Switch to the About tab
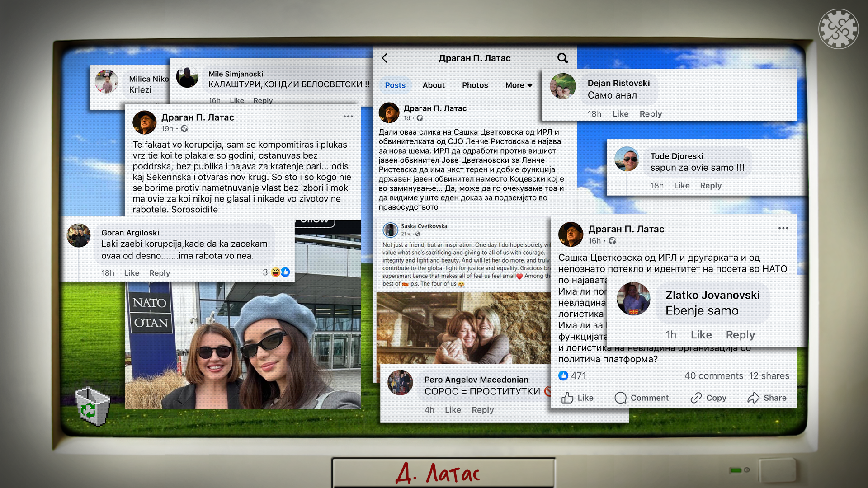This screenshot has width=868, height=488. (434, 85)
